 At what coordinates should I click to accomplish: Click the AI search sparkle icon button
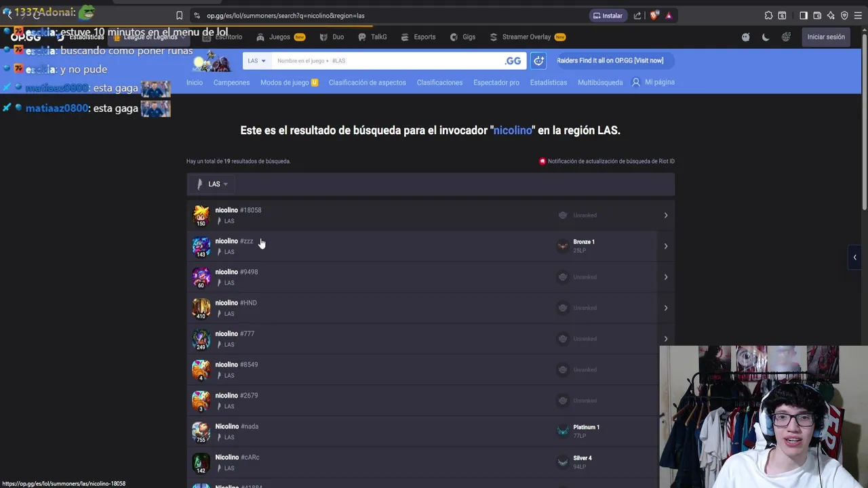538,60
